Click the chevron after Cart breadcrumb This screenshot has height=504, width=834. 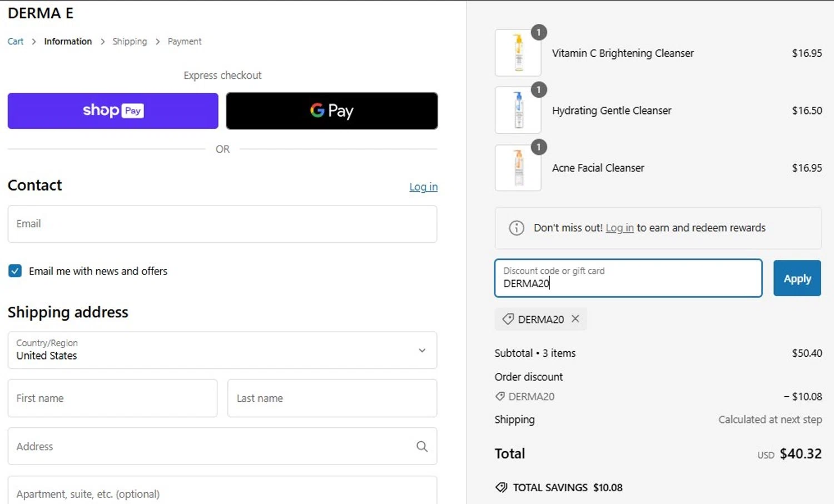tap(34, 42)
